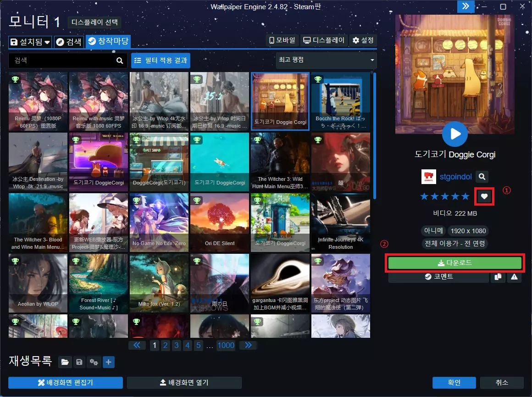Select Bocchi the Rock wallpaper thumbnail
Screen dimensions: 532x397
341,101
